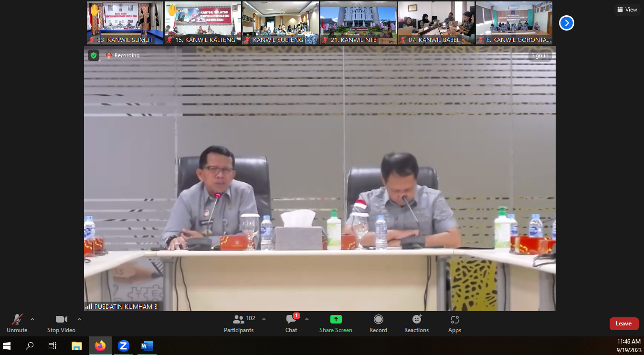Open Firefox from the taskbar
This screenshot has height=355, width=644.
coord(100,346)
